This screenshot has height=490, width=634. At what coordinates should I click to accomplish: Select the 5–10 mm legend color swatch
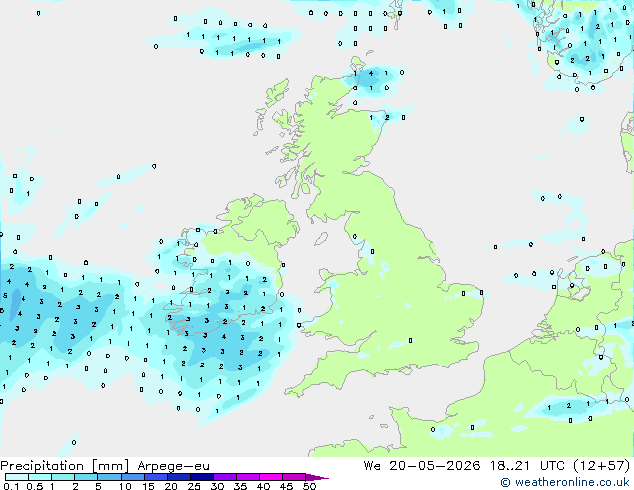coord(109,477)
